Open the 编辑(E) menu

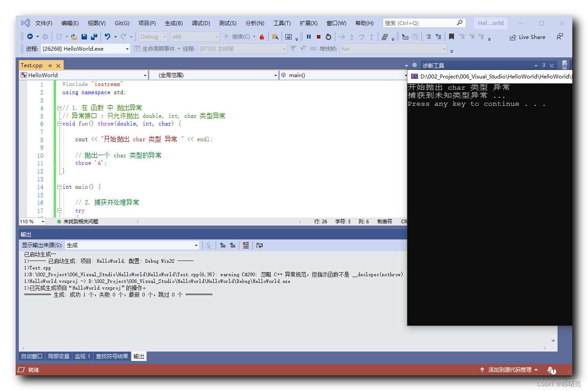pyautogui.click(x=70, y=23)
